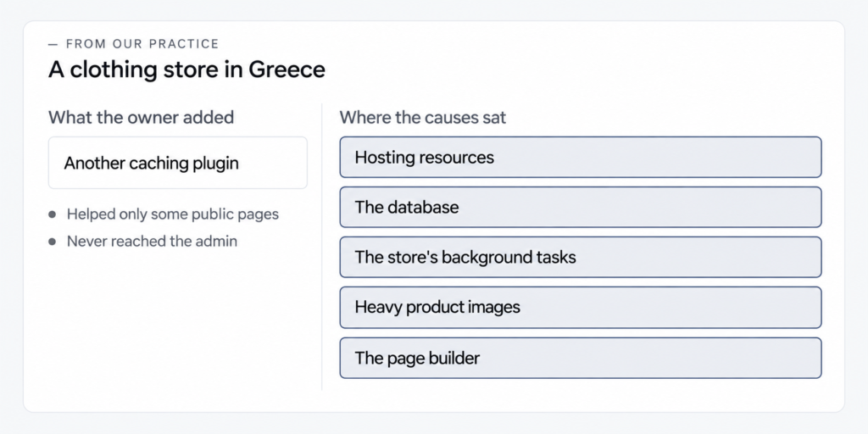Select the 'Where the causes sat' subheading
Image resolution: width=868 pixels, height=434 pixels.
[422, 117]
